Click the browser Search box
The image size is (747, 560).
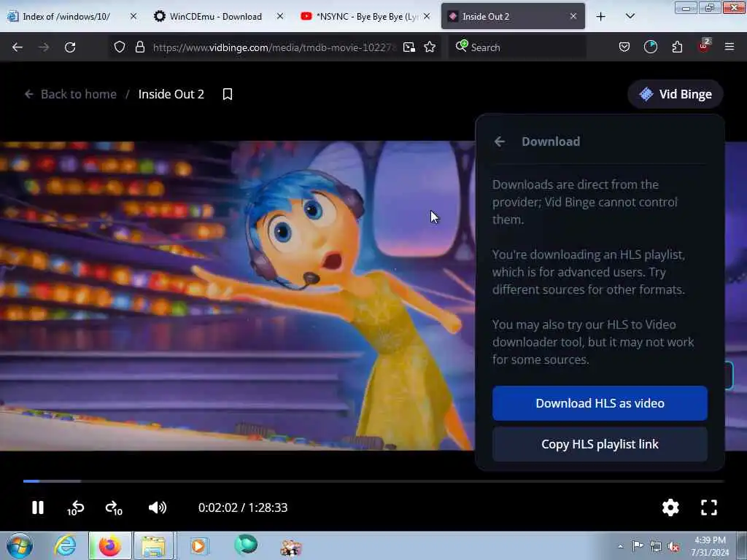point(517,47)
